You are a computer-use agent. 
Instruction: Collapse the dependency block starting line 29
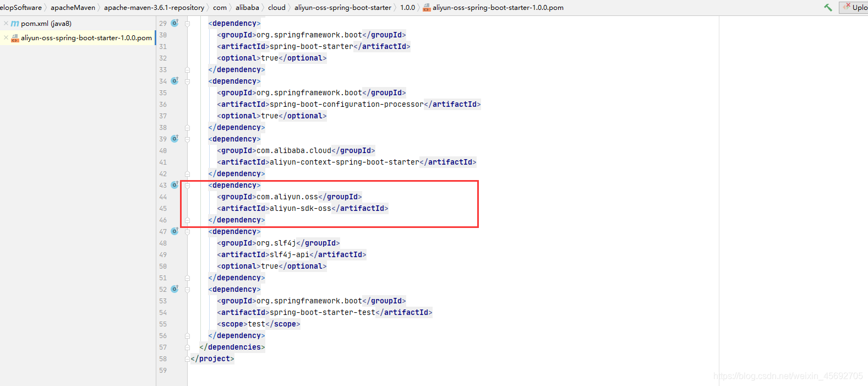click(x=188, y=24)
